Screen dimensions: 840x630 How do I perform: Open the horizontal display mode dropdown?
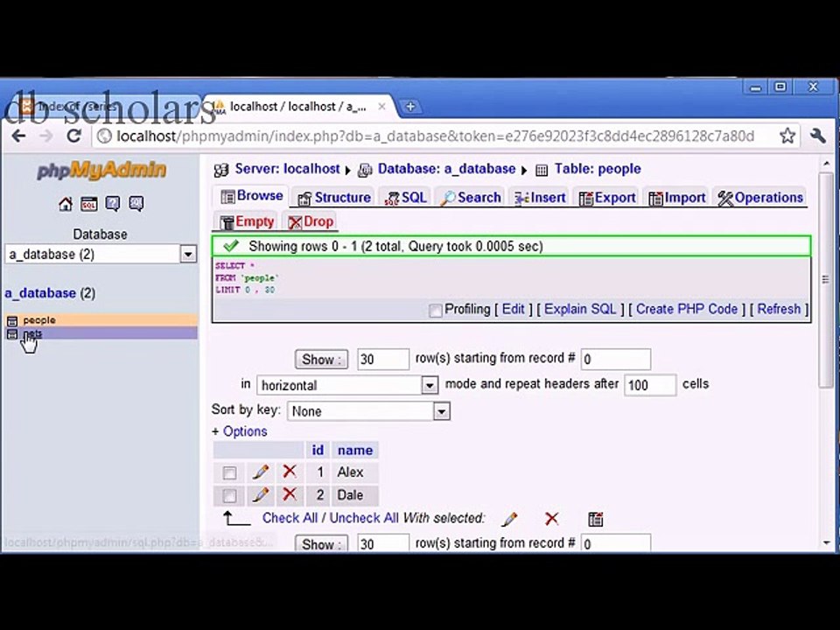pyautogui.click(x=429, y=385)
